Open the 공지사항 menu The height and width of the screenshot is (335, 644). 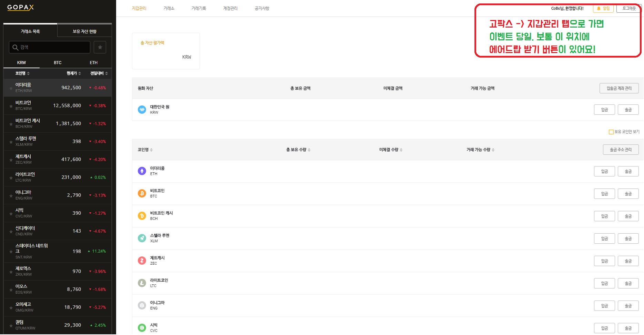[x=262, y=8]
